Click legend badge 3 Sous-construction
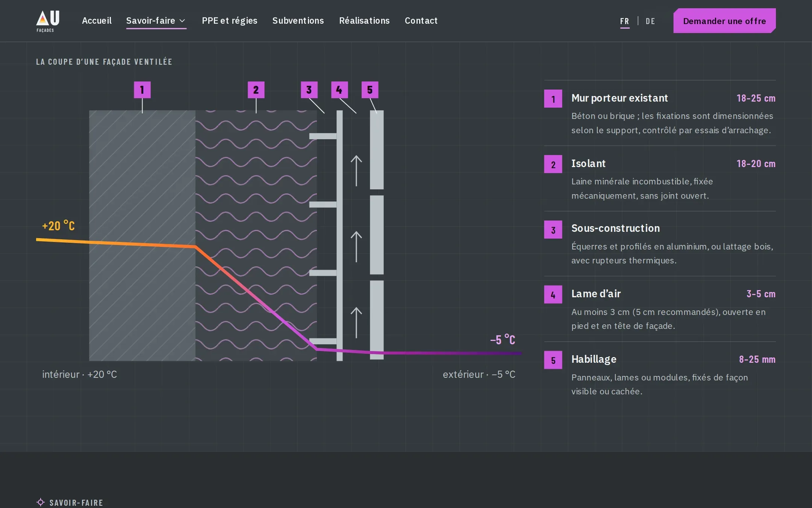812x508 pixels. click(x=553, y=230)
